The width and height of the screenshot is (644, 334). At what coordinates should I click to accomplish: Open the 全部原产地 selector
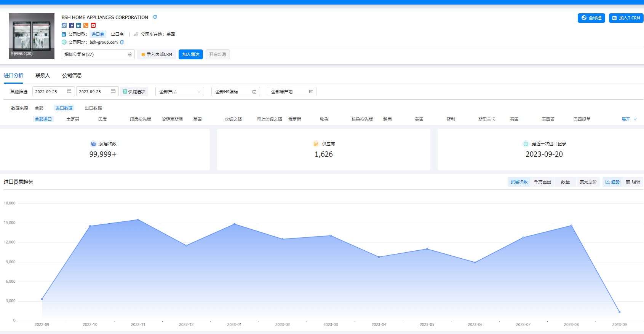point(292,92)
